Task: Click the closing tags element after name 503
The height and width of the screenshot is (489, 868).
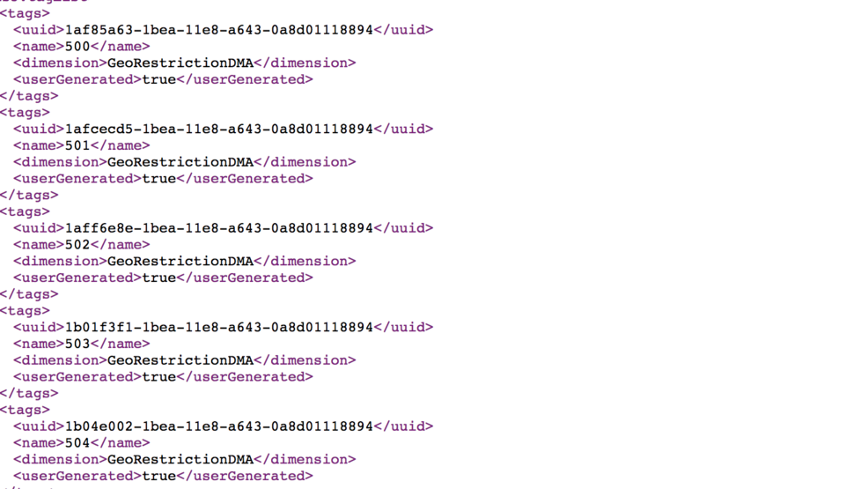Action: click(x=29, y=394)
